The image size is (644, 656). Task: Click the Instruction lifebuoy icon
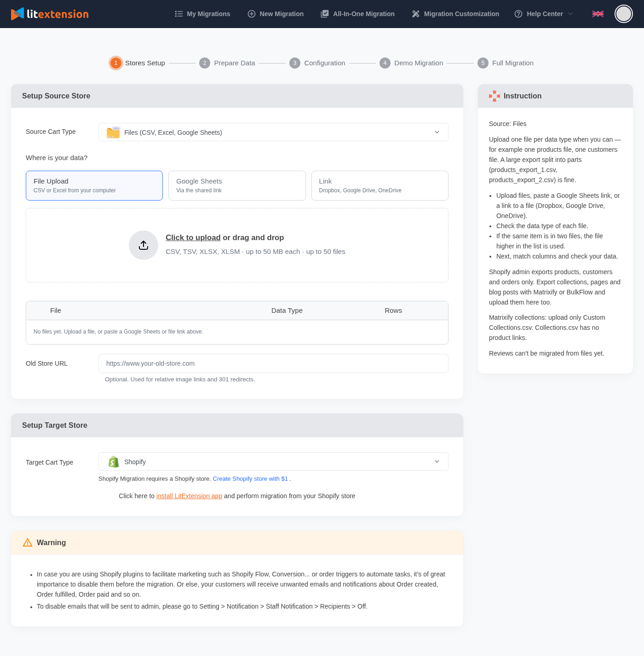tap(494, 96)
